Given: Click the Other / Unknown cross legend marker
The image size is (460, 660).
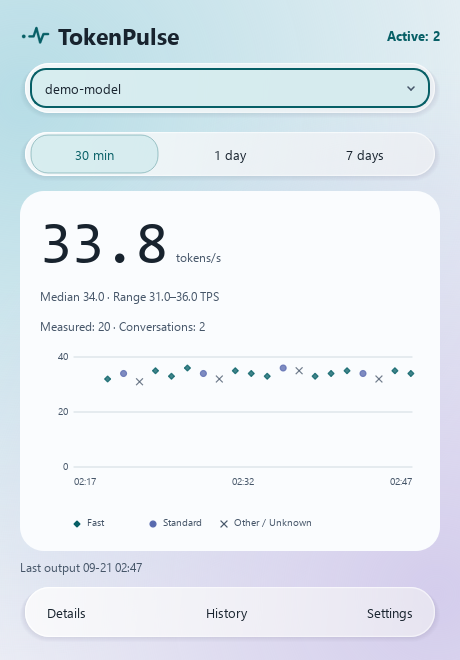Looking at the screenshot, I should pyautogui.click(x=224, y=524).
